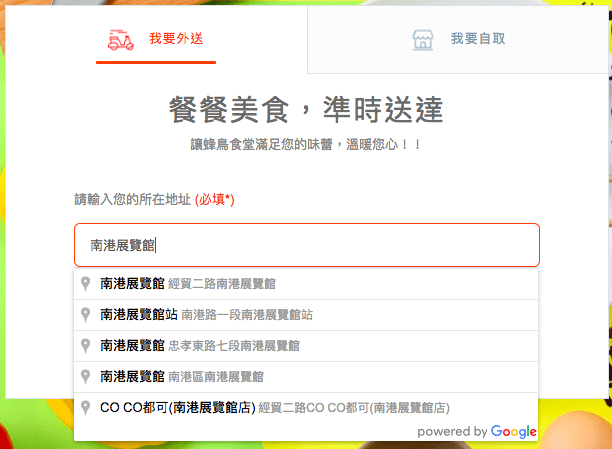
Task: Choose suggestion 南港展覽館站 南港路一段
Action: click(x=306, y=315)
